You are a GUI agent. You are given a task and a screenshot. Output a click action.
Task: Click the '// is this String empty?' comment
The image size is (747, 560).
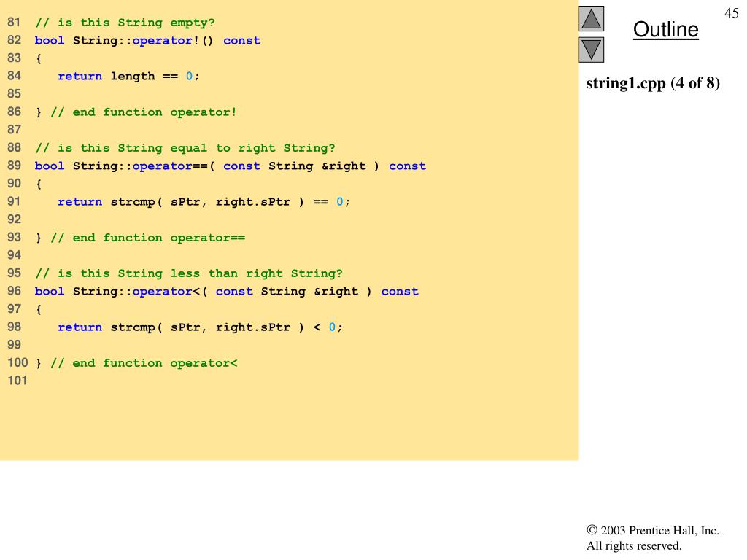click(x=125, y=23)
